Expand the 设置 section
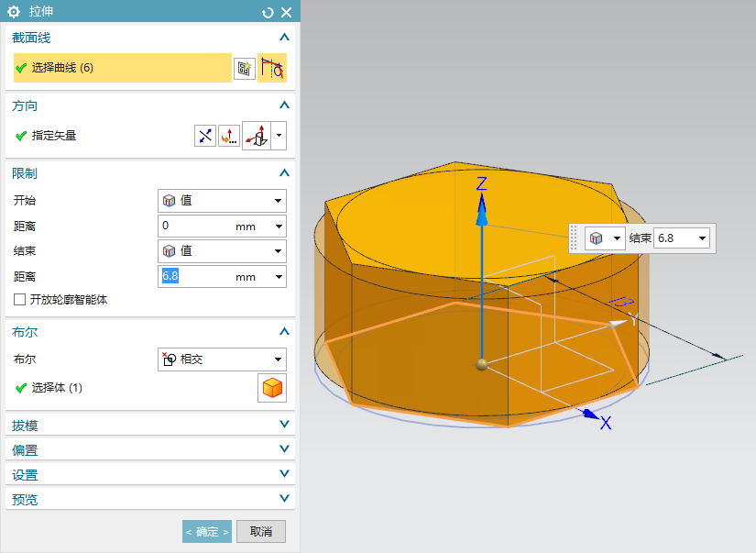This screenshot has width=756, height=553. click(284, 473)
